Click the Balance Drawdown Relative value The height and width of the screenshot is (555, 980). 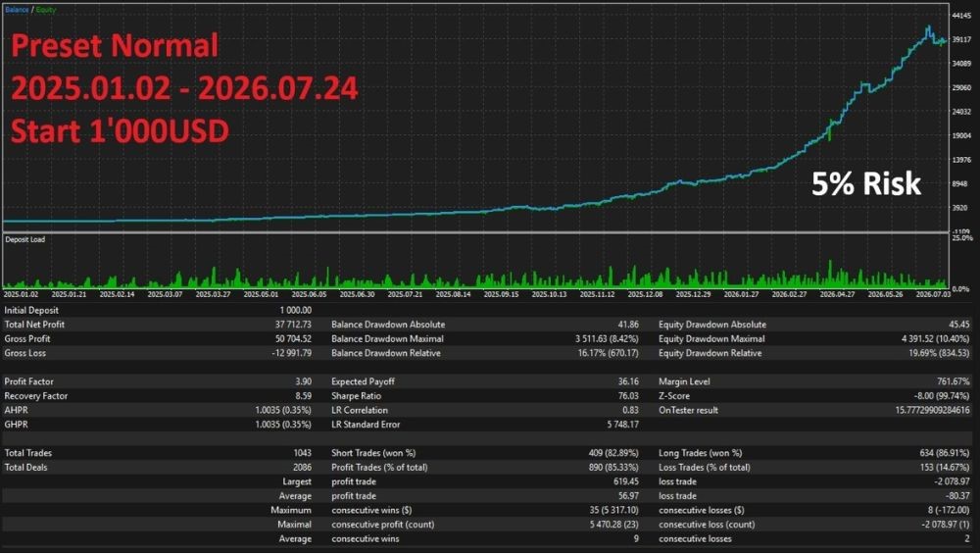point(609,354)
